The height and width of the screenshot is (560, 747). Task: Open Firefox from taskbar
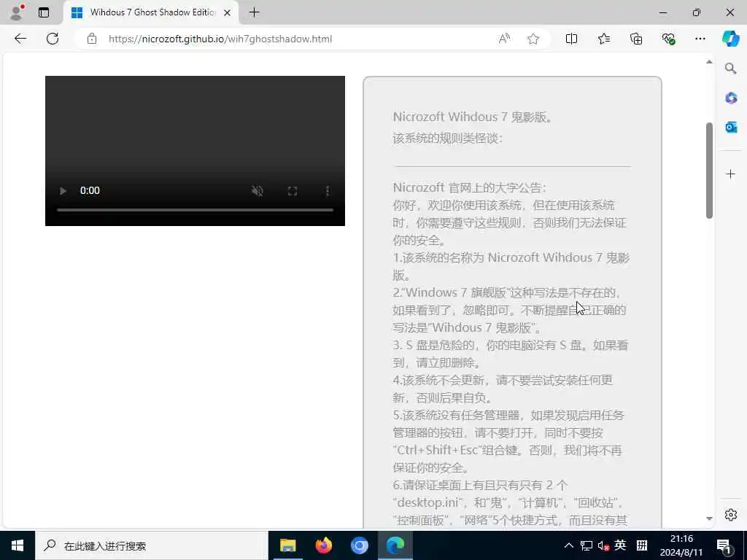[323, 545]
